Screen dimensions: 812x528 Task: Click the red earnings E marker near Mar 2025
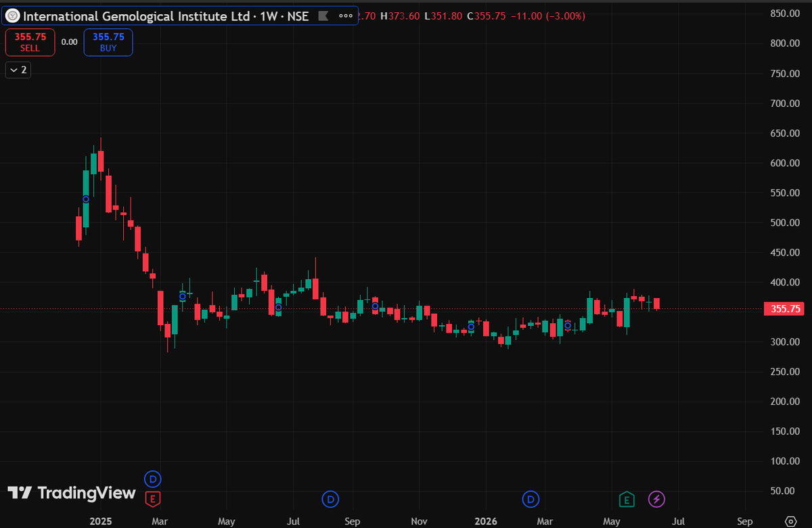point(153,500)
